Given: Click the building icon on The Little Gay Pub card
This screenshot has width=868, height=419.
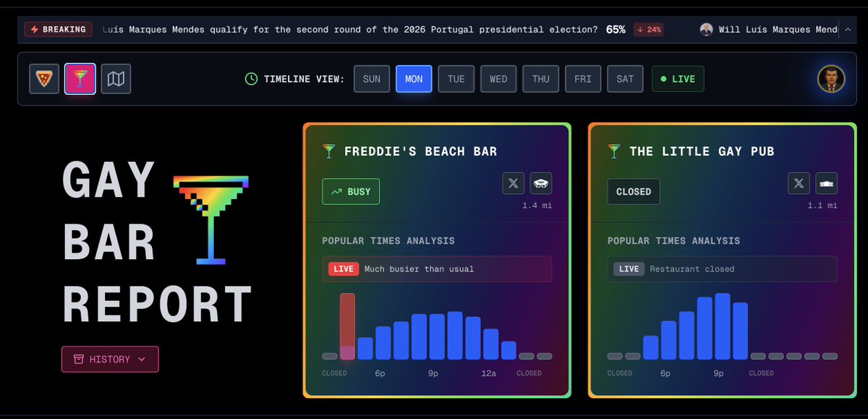Looking at the screenshot, I should [x=825, y=183].
